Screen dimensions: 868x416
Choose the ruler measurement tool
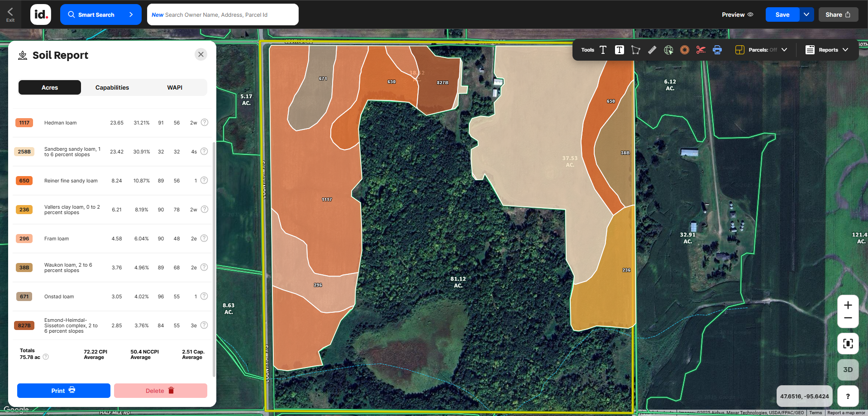(x=652, y=50)
